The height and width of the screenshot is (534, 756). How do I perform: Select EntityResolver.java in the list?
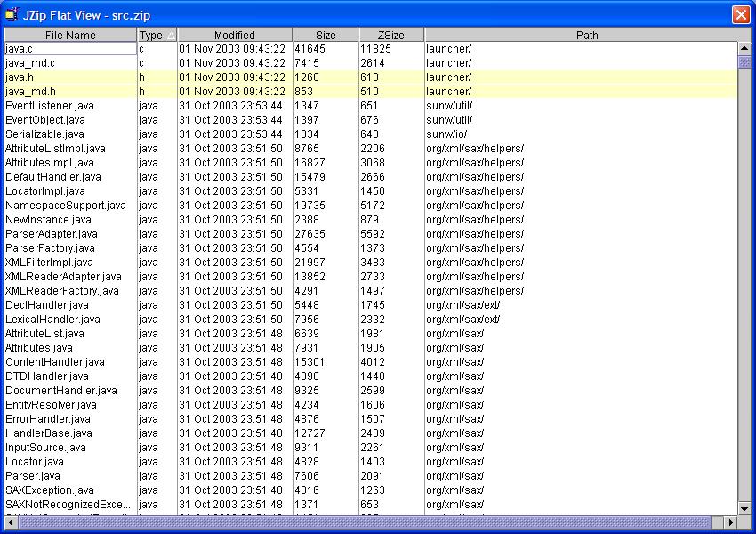coord(51,404)
